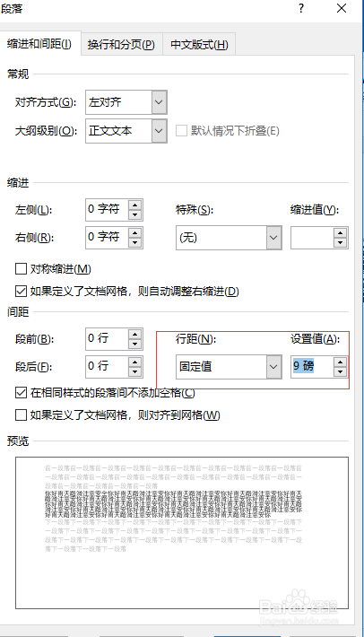Viewport: 364px width, 637px height.
Task: Decrease the 左侧 indent value
Action: 135,215
